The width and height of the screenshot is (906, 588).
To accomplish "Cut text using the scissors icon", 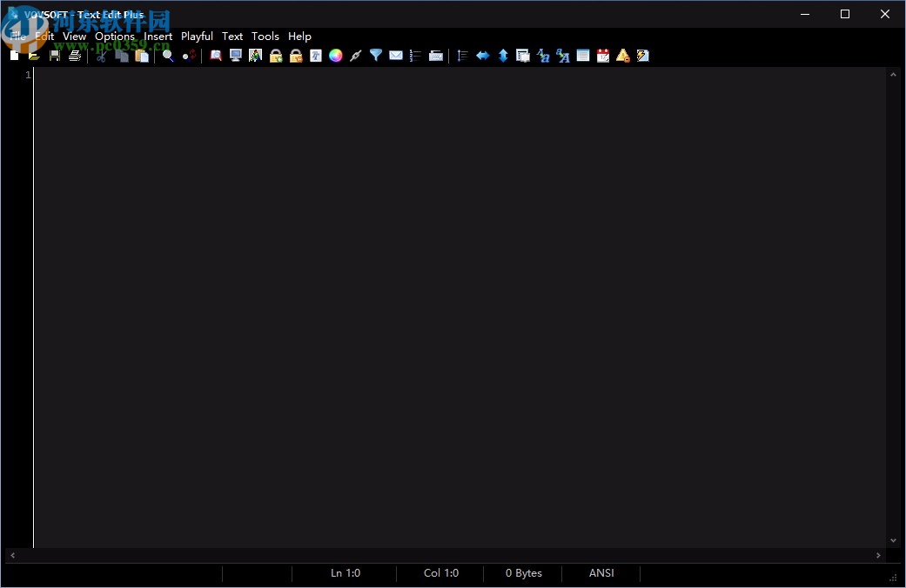I will click(x=102, y=55).
